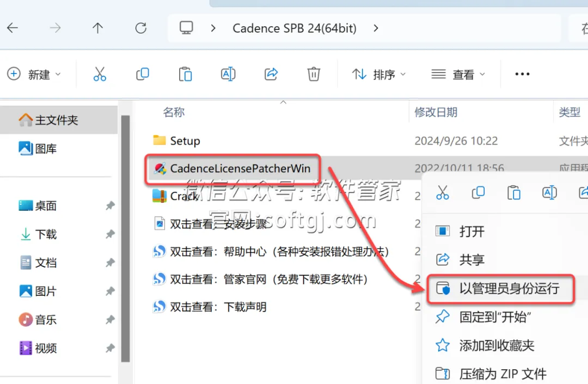Refresh the current folder view
Viewport: 588px width, 384px height.
click(141, 28)
